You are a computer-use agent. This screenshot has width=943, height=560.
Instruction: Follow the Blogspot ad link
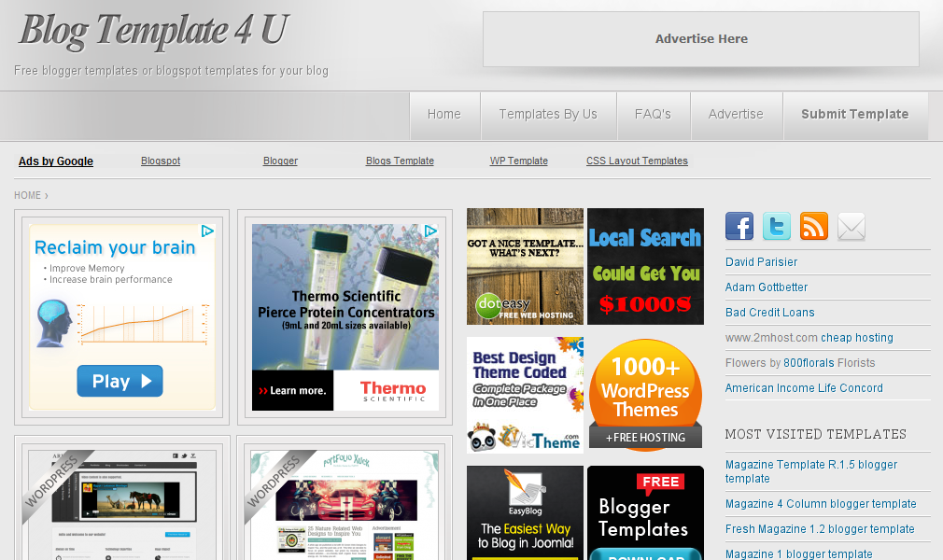point(161,161)
